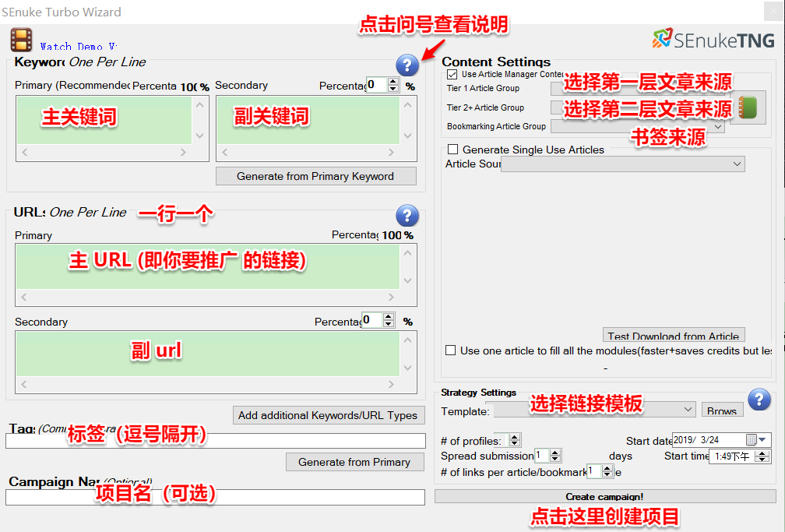Screen dimensions: 785x532
Task: Click the SEnukeTNG logo
Action: [713, 39]
